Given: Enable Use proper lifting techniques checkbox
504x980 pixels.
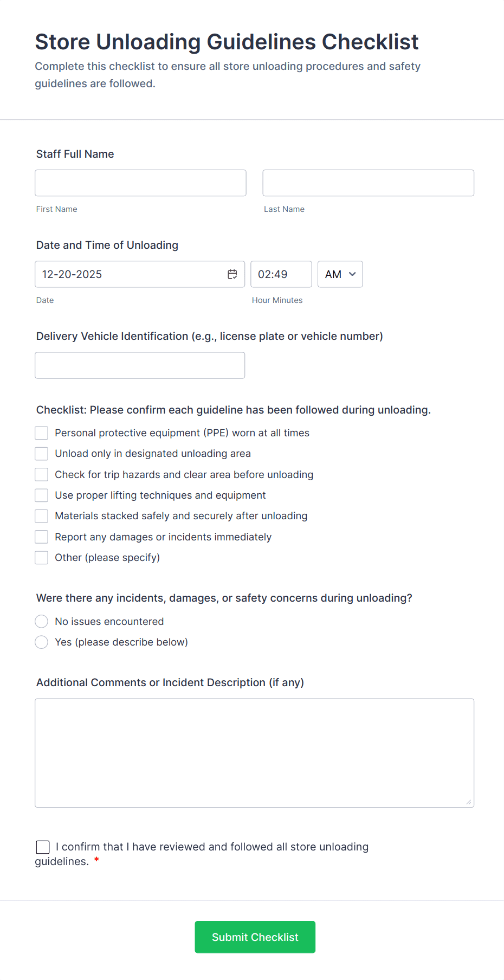Looking at the screenshot, I should coord(42,495).
